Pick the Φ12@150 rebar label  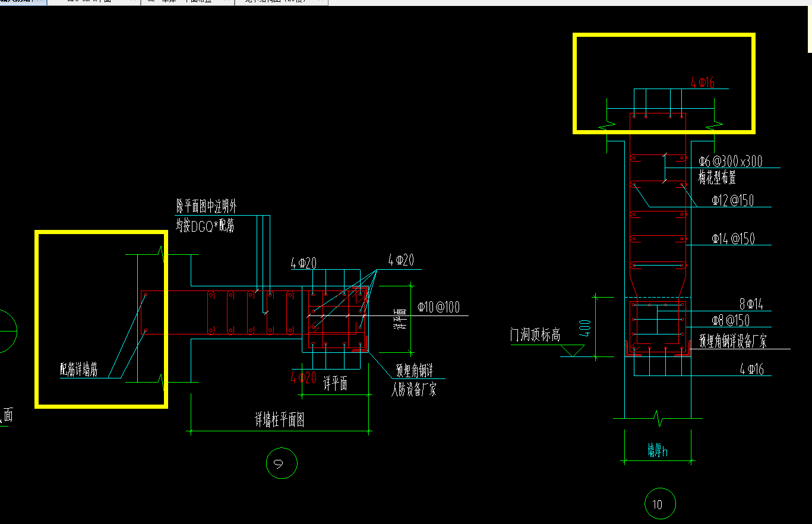tap(732, 200)
